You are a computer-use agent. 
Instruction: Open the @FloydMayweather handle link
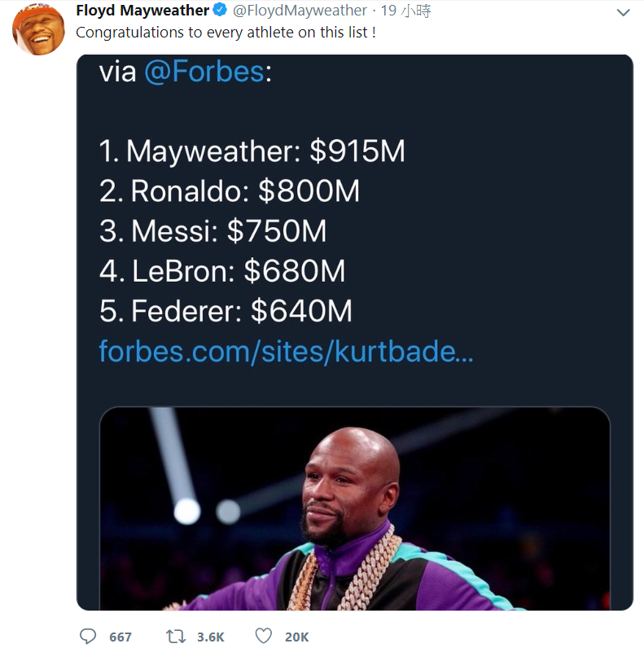(300, 11)
